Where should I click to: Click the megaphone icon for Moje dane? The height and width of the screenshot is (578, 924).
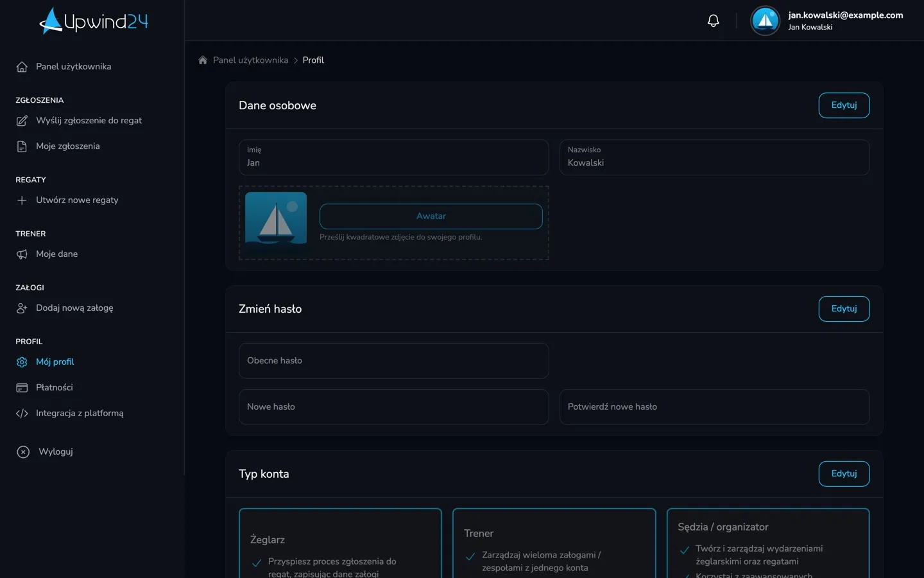click(22, 254)
